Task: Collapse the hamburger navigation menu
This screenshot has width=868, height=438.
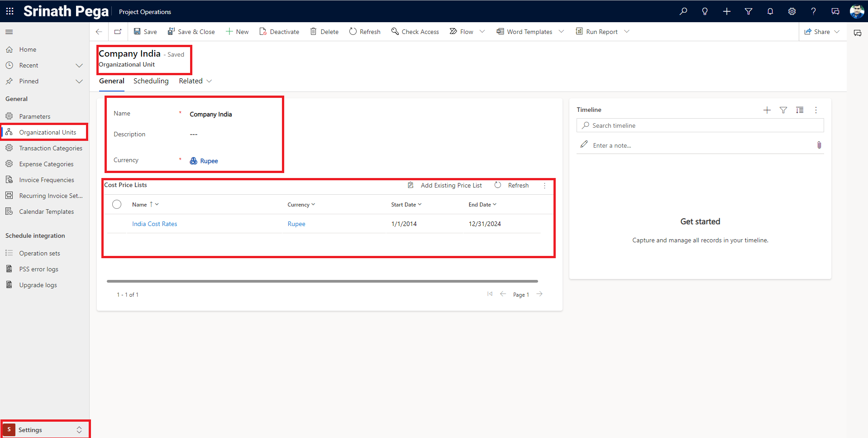Action: point(9,32)
